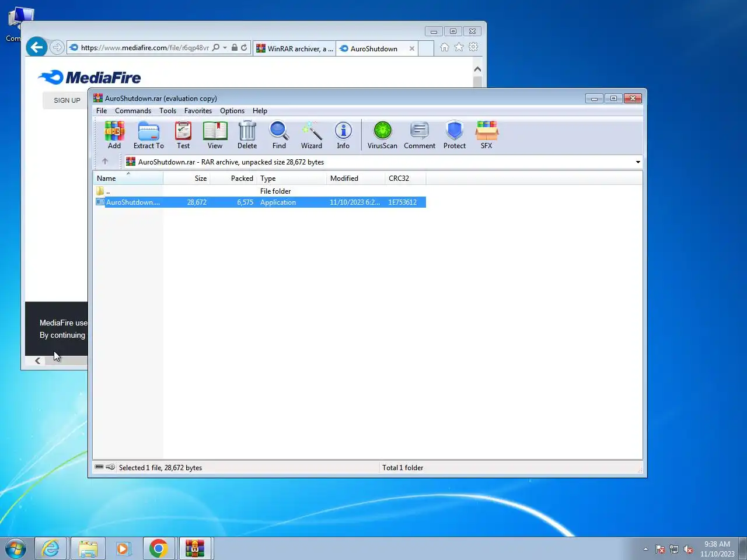Screen dimensions: 747x560
Task: Click the network tray icon
Action: pyautogui.click(x=674, y=549)
